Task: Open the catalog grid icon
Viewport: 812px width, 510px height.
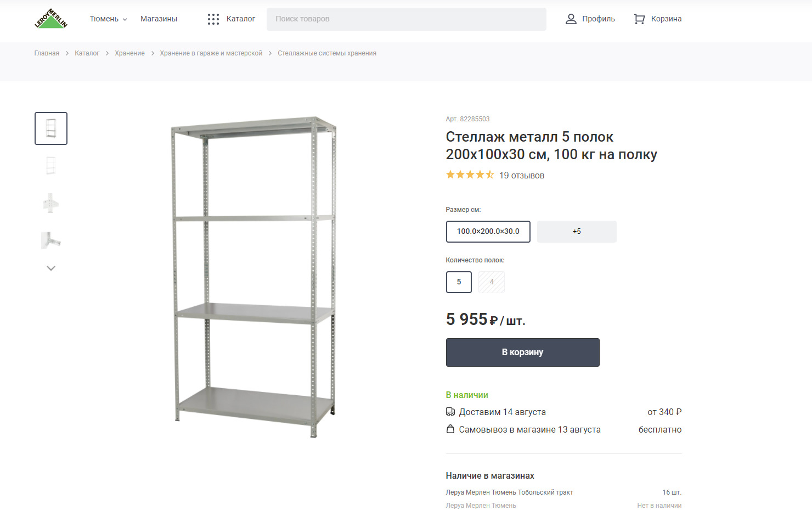Action: pos(213,19)
